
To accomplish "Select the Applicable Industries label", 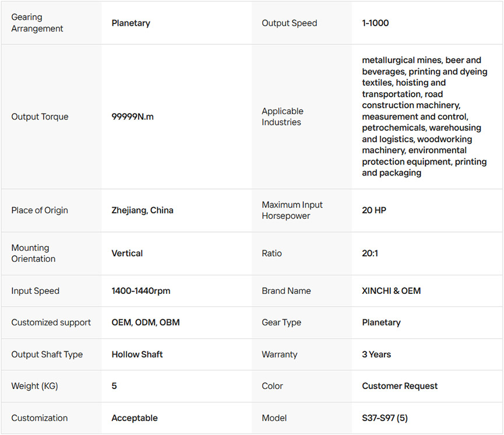I will coord(283,117).
